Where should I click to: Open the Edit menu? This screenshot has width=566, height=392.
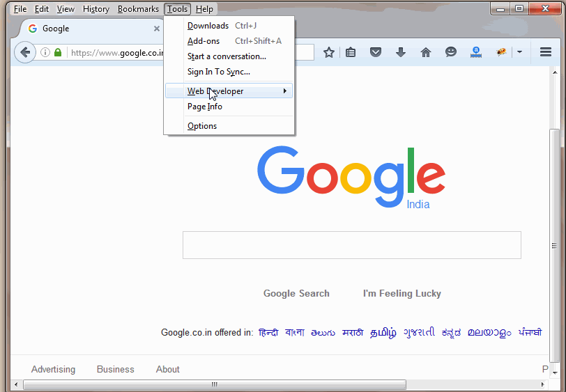pos(42,9)
